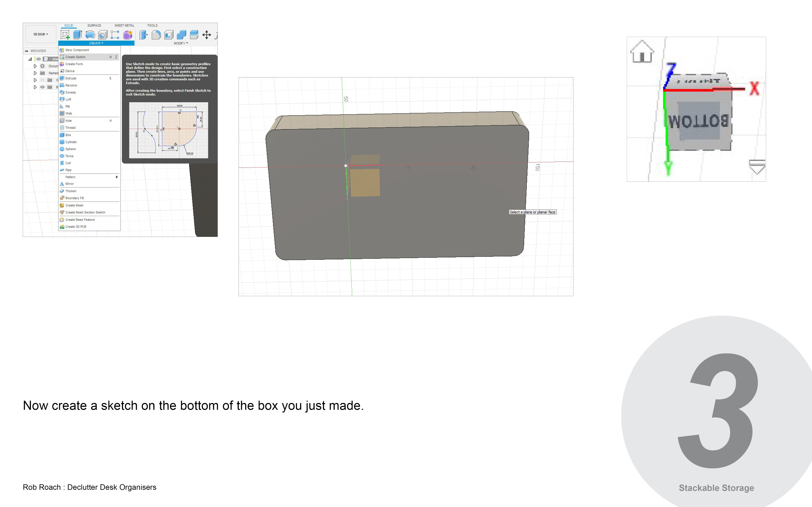Select the Rib menu entry
Screen dimensions: 812x507
pos(89,107)
